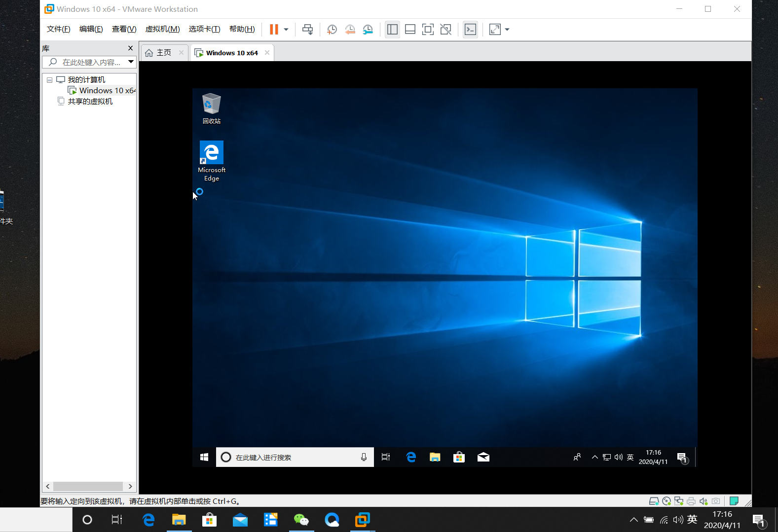Click Send Ctrl+Alt+Del toolbar icon
Screen dimensions: 778x532
click(x=307, y=29)
